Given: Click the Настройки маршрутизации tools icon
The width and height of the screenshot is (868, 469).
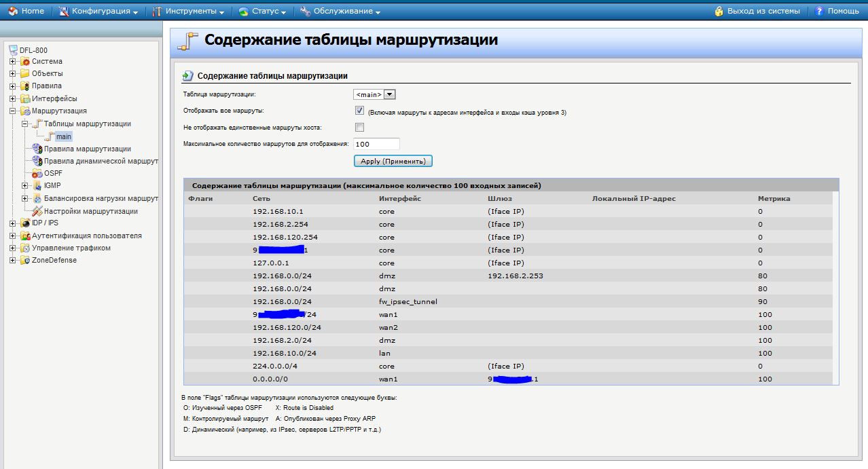Looking at the screenshot, I should (x=37, y=211).
